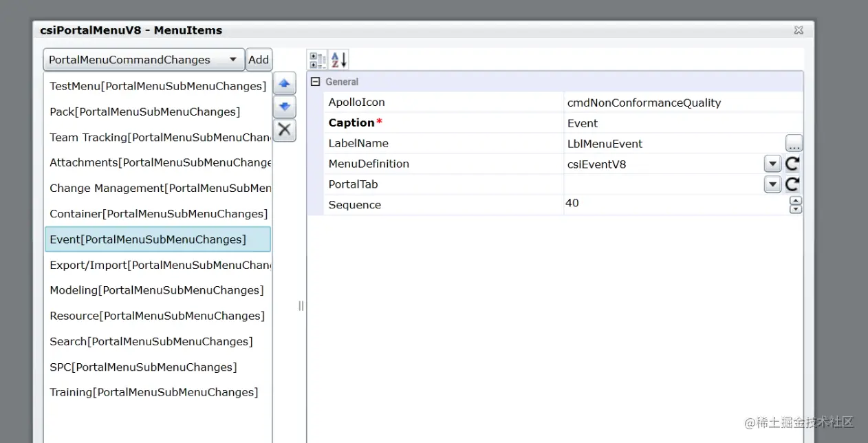Select the Search menu item
The image size is (868, 443).
click(158, 341)
